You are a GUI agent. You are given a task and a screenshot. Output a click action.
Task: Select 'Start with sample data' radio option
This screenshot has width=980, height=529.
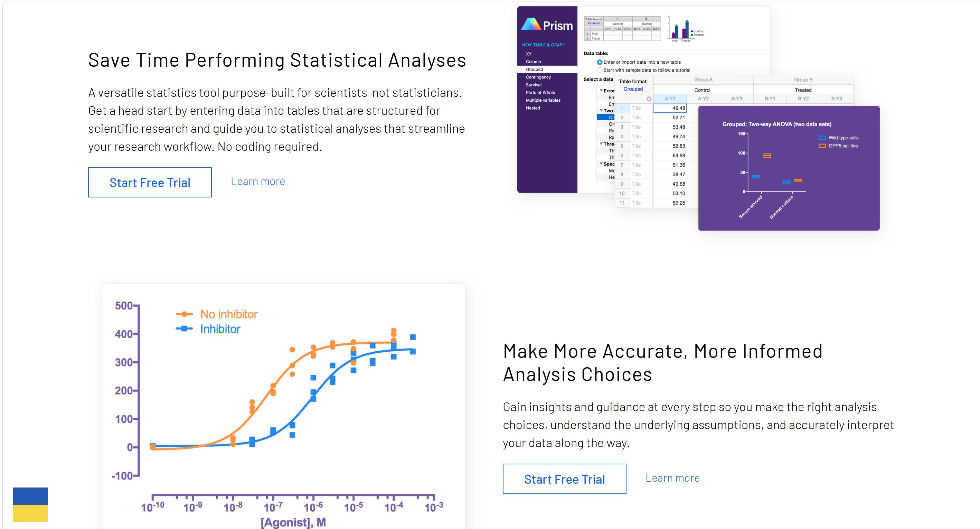(600, 70)
